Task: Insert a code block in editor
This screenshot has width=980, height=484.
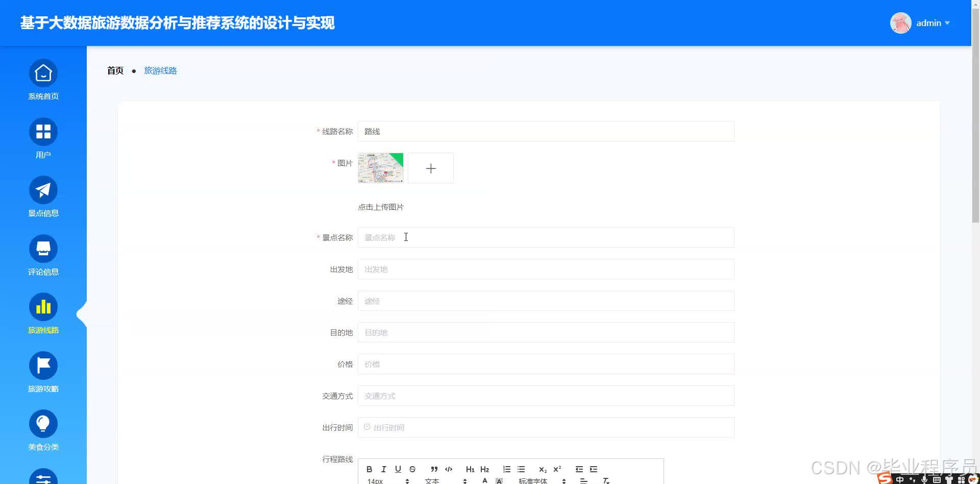Action: click(x=449, y=469)
